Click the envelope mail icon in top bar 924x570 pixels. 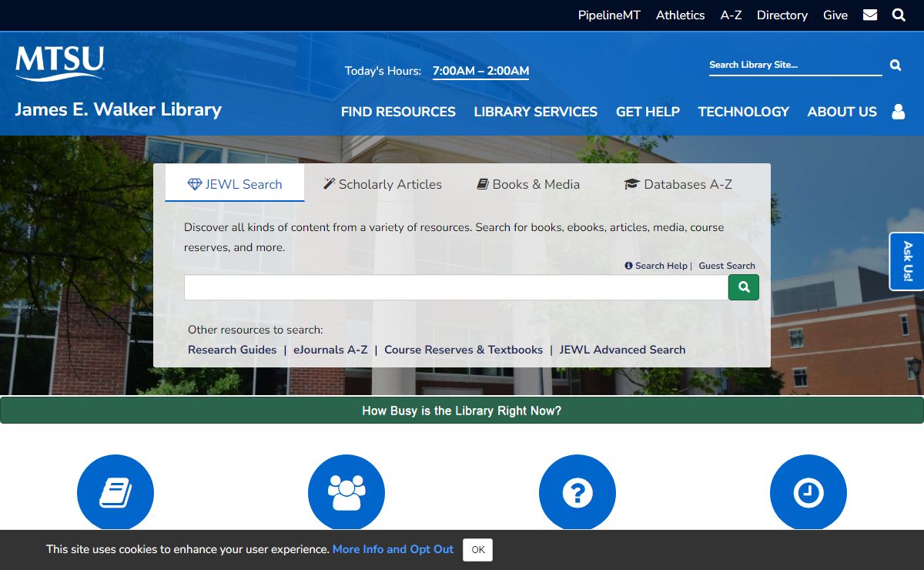[870, 15]
